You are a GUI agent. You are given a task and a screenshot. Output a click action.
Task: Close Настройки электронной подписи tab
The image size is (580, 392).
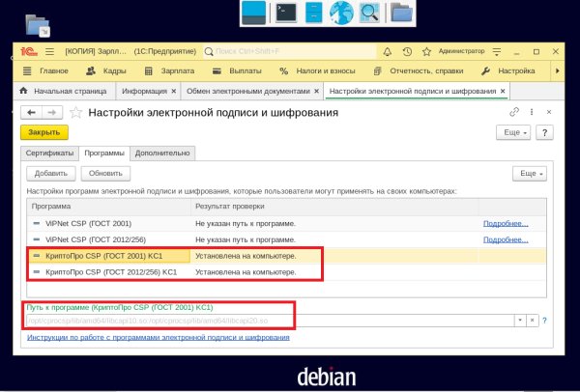point(503,91)
